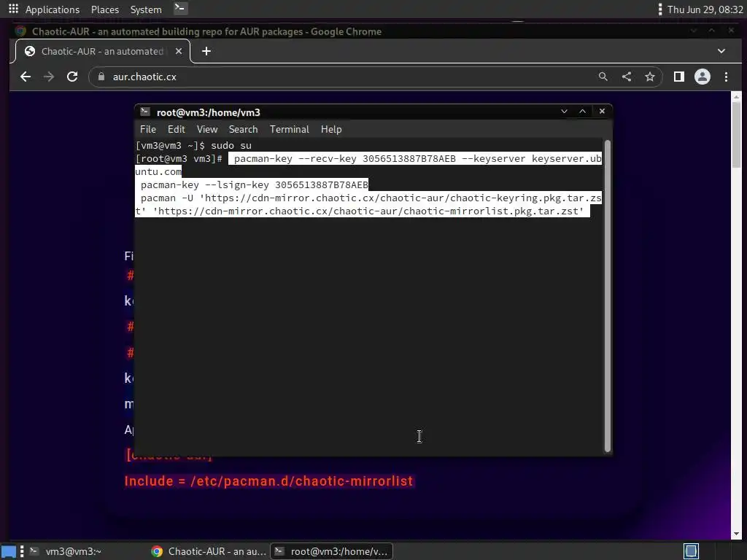Close the Chaotic-AUR tab

(x=179, y=51)
